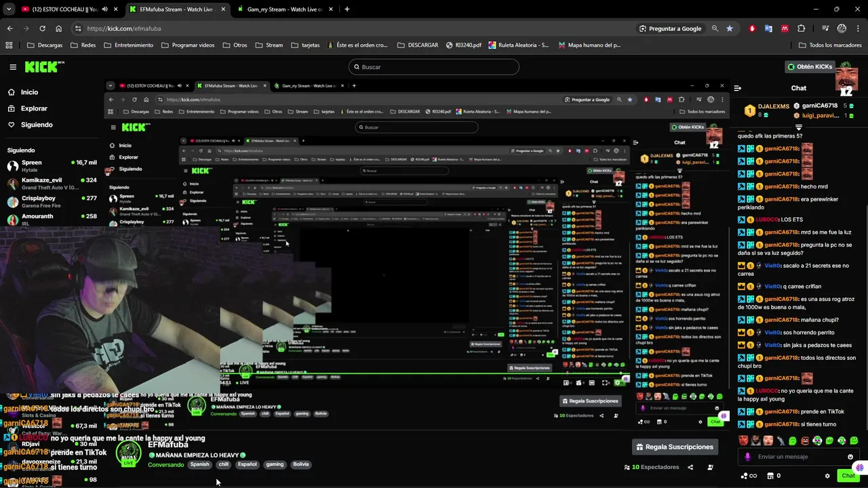Click the red M extension icon
868x488 pixels.
coord(785,28)
